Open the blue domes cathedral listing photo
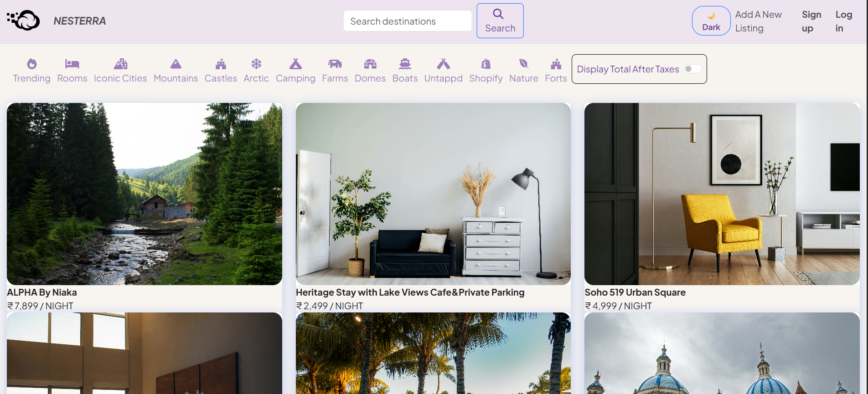The width and height of the screenshot is (868, 394). pyautogui.click(x=722, y=353)
